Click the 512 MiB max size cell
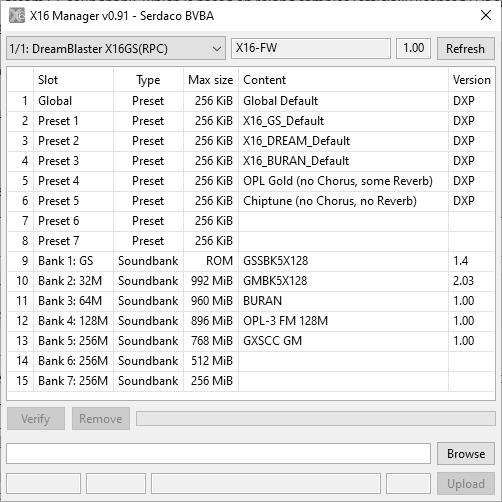 click(x=211, y=361)
